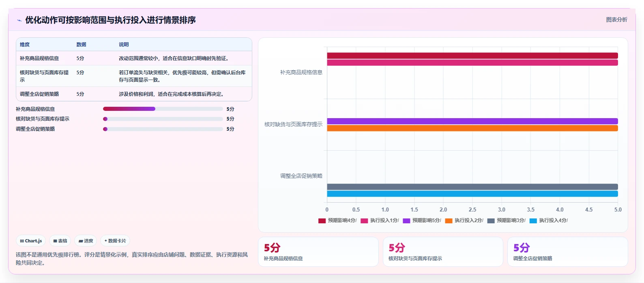The image size is (644, 283).
Task: Click the x-axis tick label 2.5
Action: pyautogui.click(x=472, y=210)
